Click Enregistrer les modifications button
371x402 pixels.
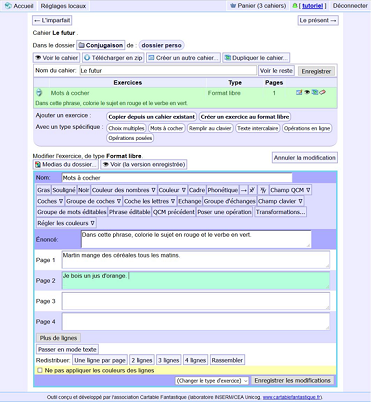click(292, 380)
